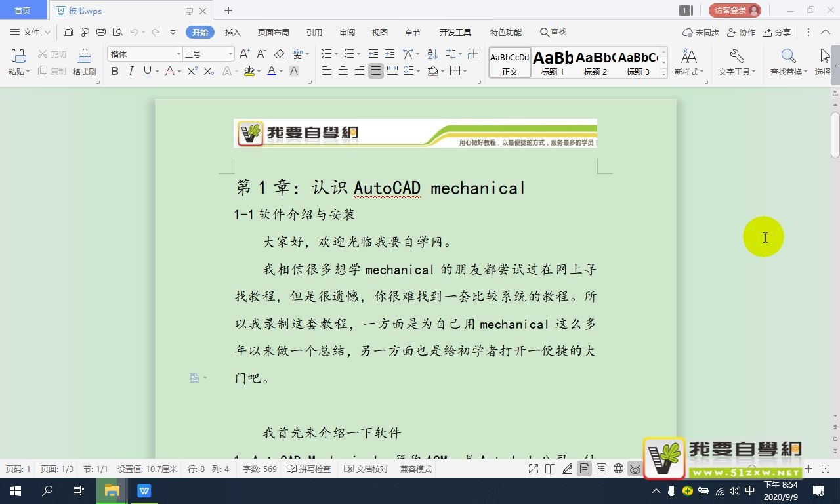Click the paragraph shading paint bucket
The height and width of the screenshot is (504, 840).
[432, 71]
